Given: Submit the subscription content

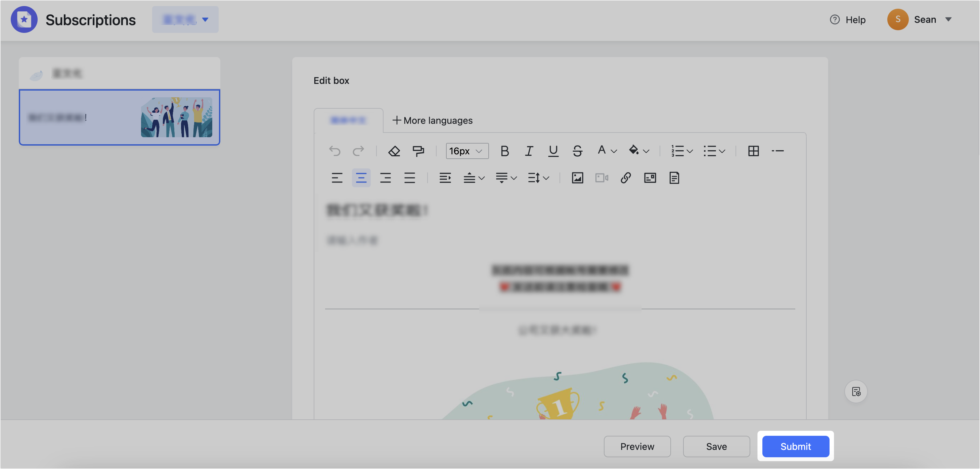Looking at the screenshot, I should [x=796, y=447].
